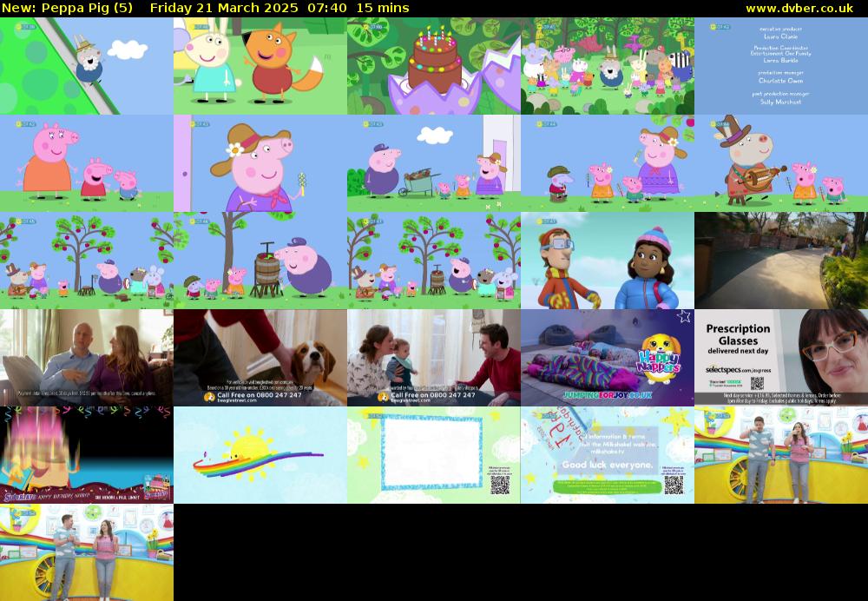Select thumbnail of pig in straw hat close-up
This screenshot has height=601, width=868.
pos(260,163)
